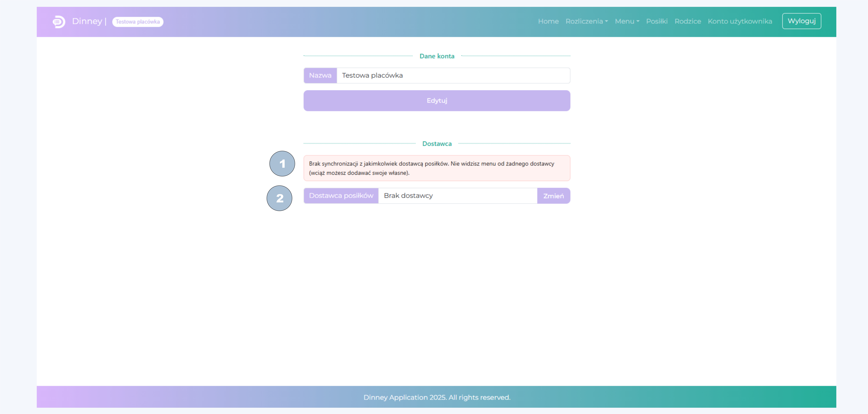Click the Edytuj button
Viewport: 868px width, 414px height.
point(437,101)
